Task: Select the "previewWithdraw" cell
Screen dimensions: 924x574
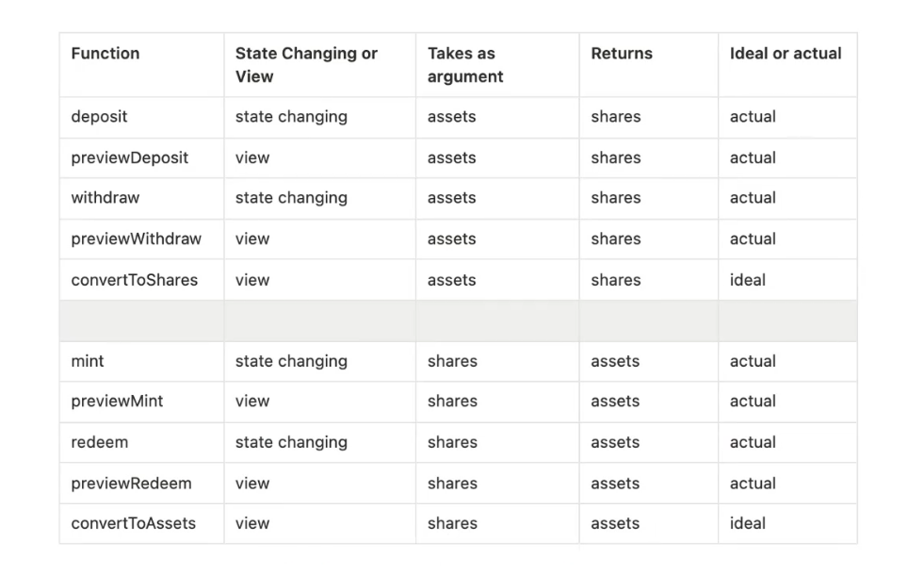Action: [137, 239]
